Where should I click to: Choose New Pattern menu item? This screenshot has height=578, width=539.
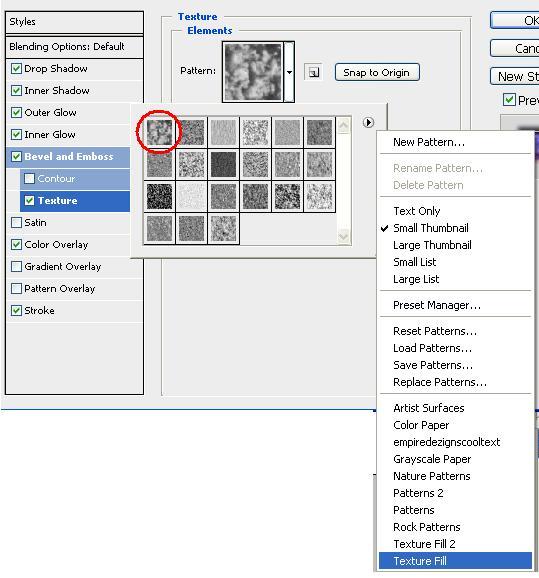[456, 142]
